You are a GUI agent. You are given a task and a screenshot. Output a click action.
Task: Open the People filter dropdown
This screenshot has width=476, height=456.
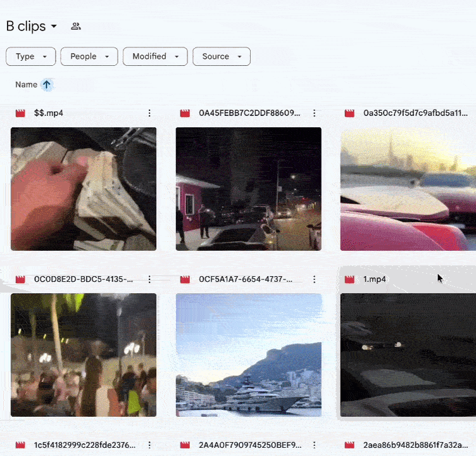89,56
